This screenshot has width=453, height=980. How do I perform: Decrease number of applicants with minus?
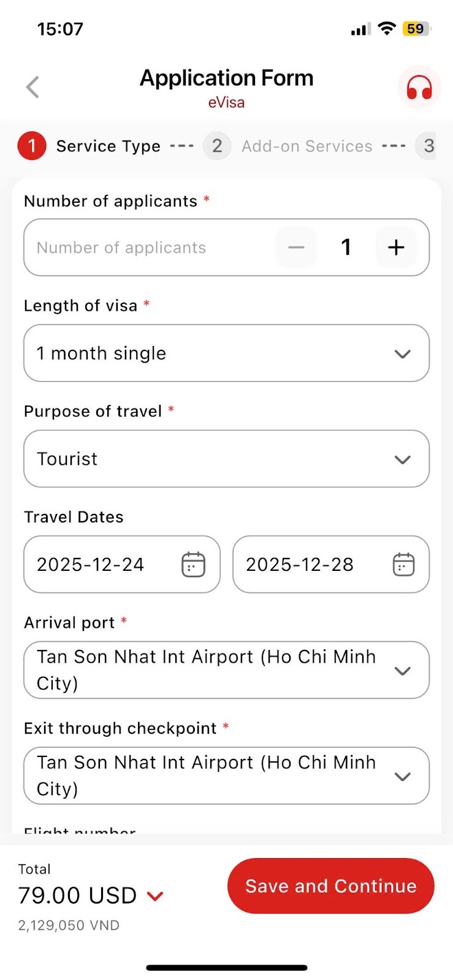coord(296,247)
